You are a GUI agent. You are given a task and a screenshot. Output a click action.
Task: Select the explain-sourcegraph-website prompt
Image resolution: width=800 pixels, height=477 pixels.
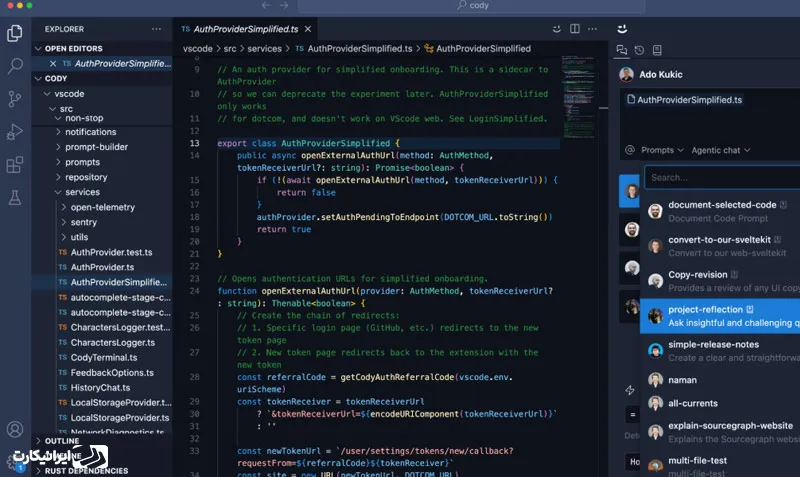[720, 432]
